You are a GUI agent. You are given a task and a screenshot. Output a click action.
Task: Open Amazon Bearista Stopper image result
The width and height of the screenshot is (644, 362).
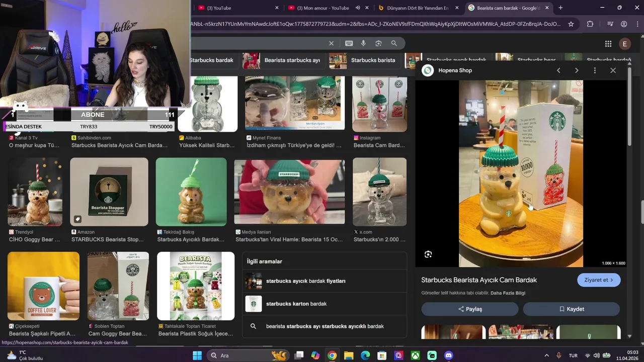tap(109, 192)
